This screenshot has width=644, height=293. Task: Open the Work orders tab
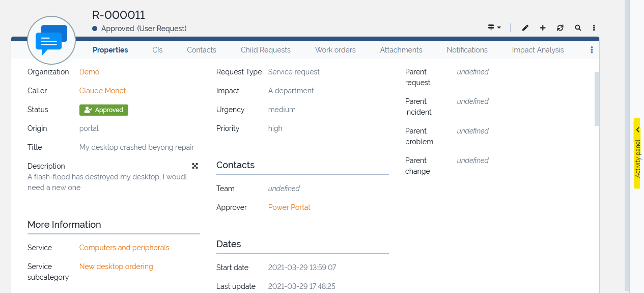(x=335, y=50)
